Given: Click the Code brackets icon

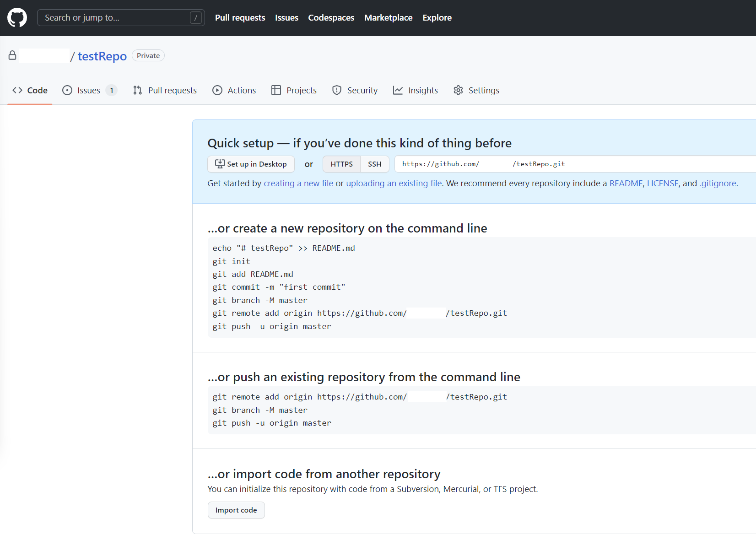Looking at the screenshot, I should [17, 90].
